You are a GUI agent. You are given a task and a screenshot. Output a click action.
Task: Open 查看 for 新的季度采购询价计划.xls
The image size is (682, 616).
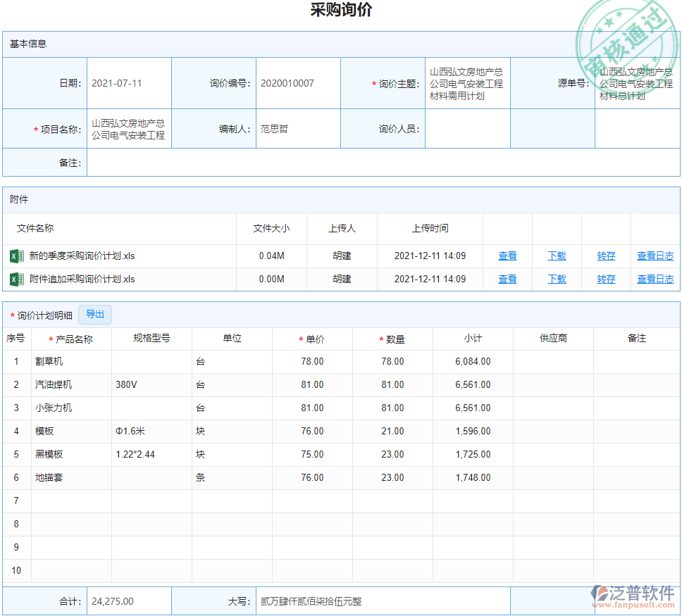(507, 256)
